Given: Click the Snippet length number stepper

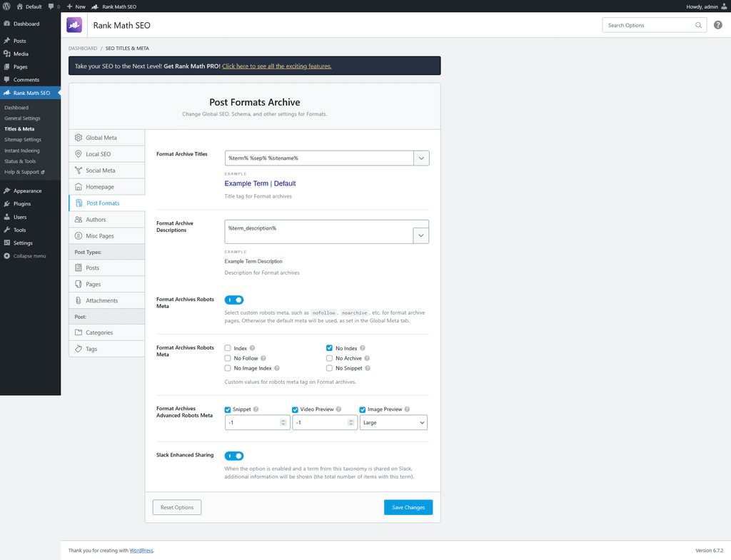Looking at the screenshot, I should 283,422.
